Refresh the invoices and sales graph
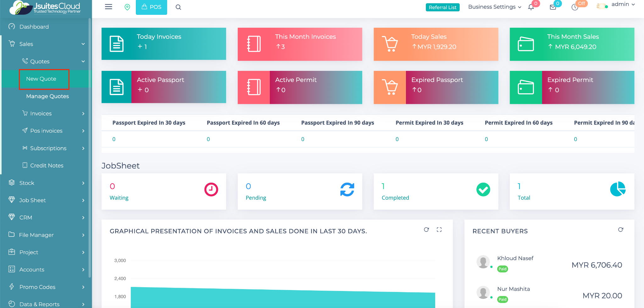This screenshot has height=308, width=644. pyautogui.click(x=426, y=230)
